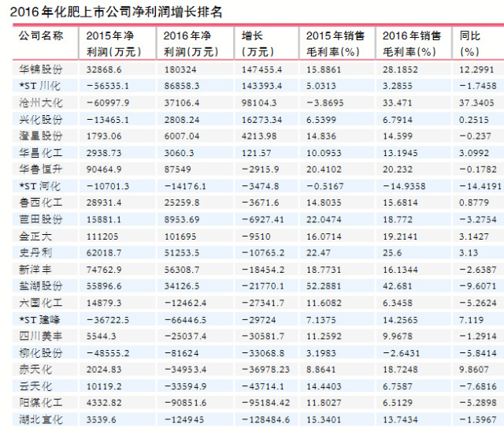Click 柳化股份 2016 profit -81624
Image resolution: width=504 pixels, height=432 pixels.
tap(182, 353)
